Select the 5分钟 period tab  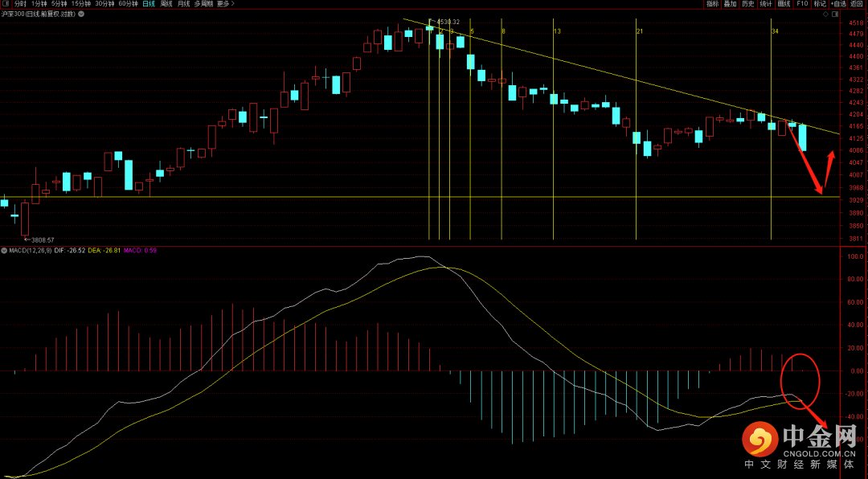click(x=59, y=4)
